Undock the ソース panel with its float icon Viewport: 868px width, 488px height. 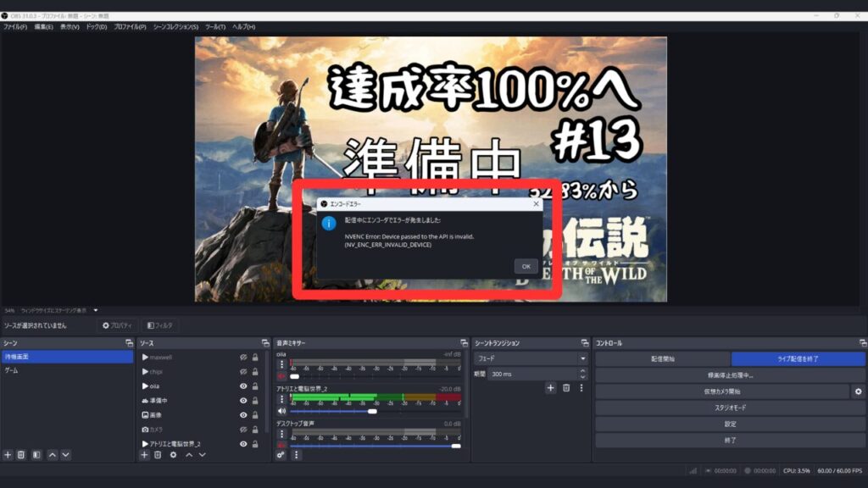[265, 343]
